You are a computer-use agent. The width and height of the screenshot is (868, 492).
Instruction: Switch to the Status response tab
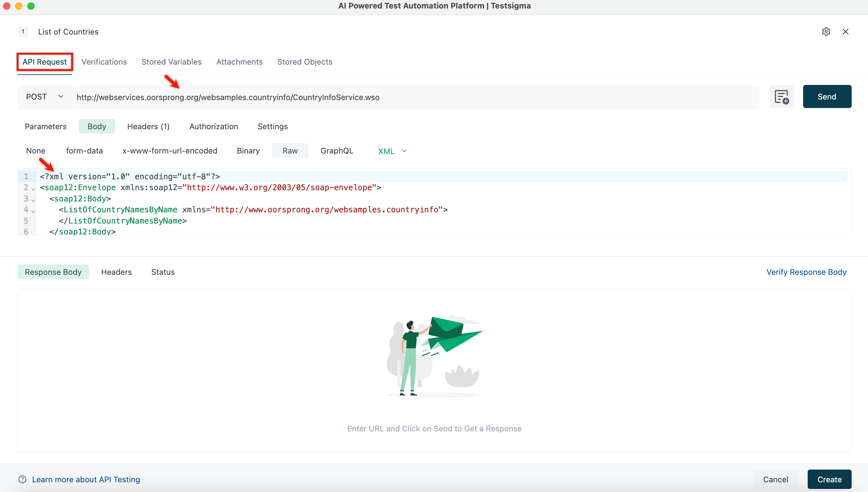pos(163,272)
